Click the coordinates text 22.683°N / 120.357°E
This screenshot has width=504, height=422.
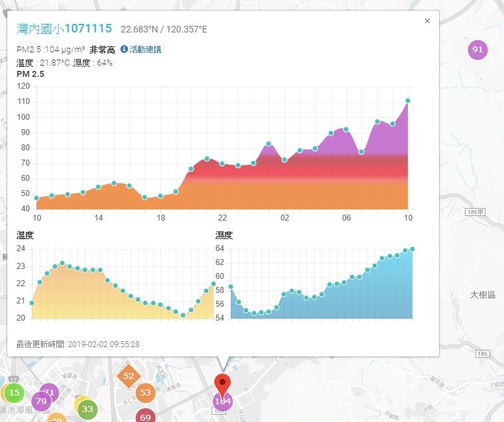[x=164, y=30]
